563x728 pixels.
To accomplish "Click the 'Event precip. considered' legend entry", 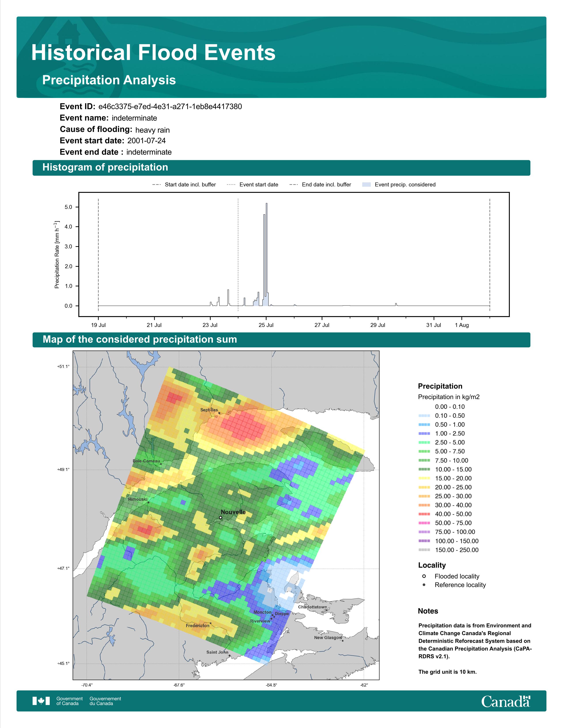I will tap(399, 185).
